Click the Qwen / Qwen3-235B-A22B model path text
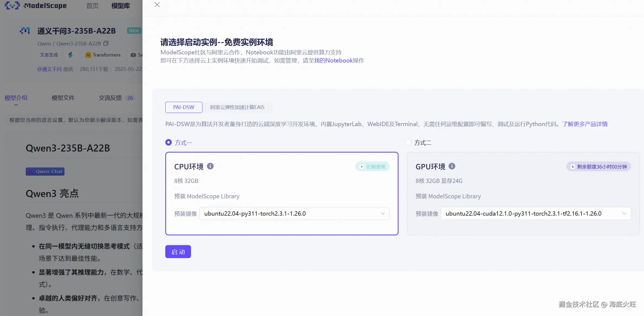Screen dimensions: 644x316 [69, 43]
